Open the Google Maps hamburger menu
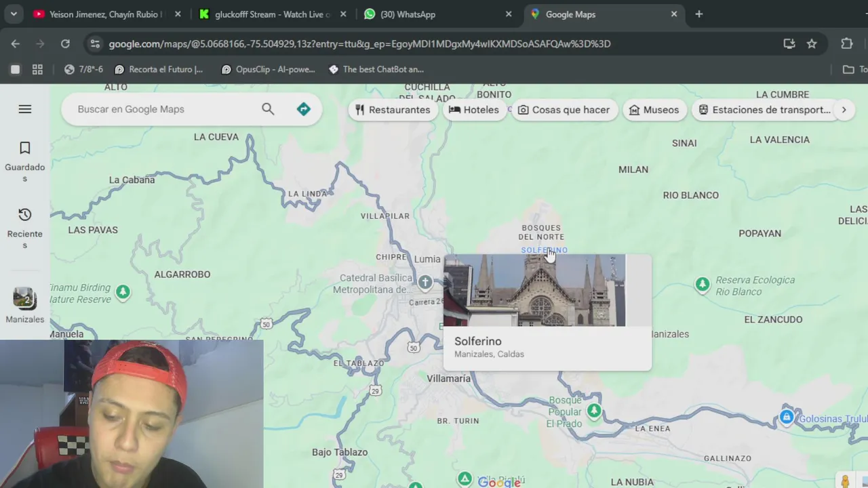Image resolution: width=868 pixels, height=488 pixels. point(25,109)
